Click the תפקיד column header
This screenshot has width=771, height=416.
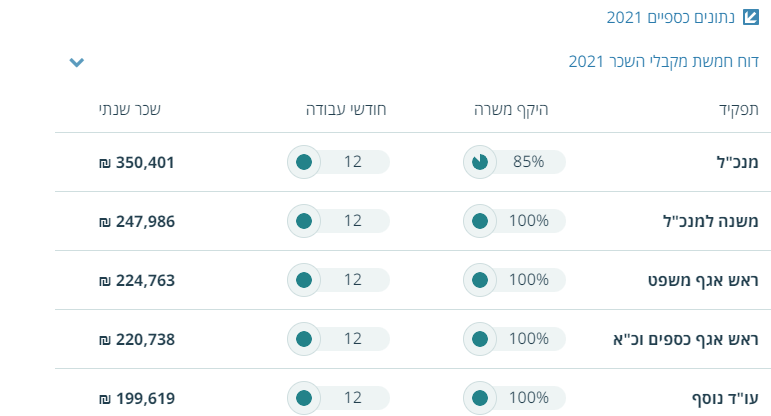(738, 108)
